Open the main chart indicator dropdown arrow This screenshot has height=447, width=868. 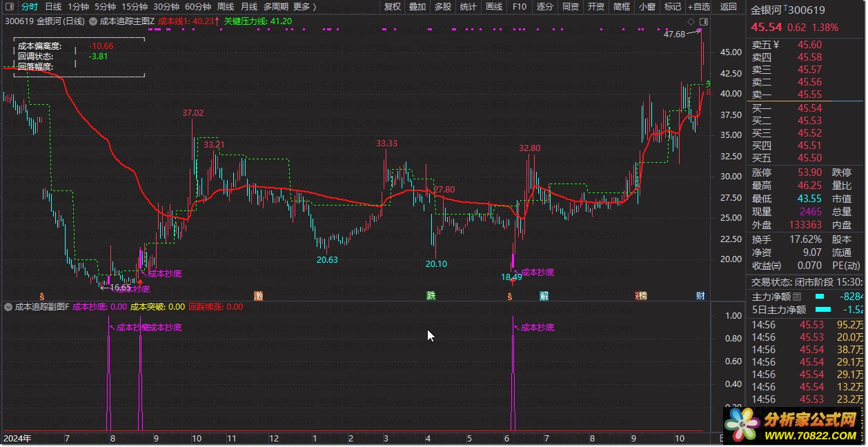93,21
